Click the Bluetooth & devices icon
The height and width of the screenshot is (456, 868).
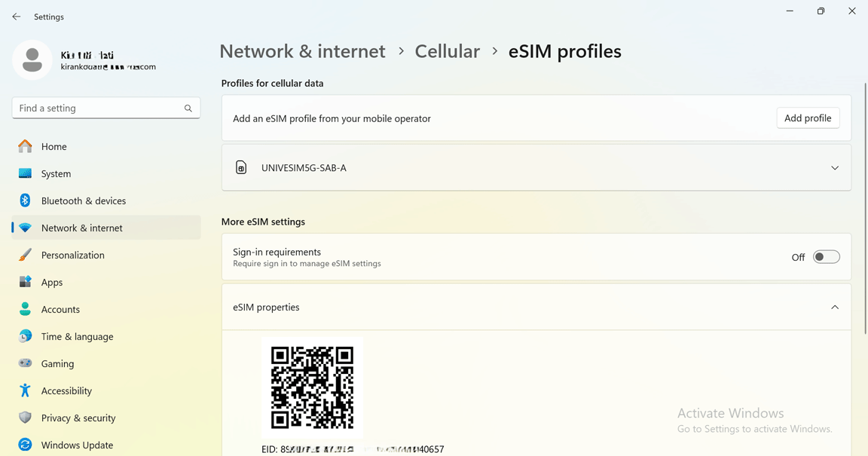(x=26, y=200)
